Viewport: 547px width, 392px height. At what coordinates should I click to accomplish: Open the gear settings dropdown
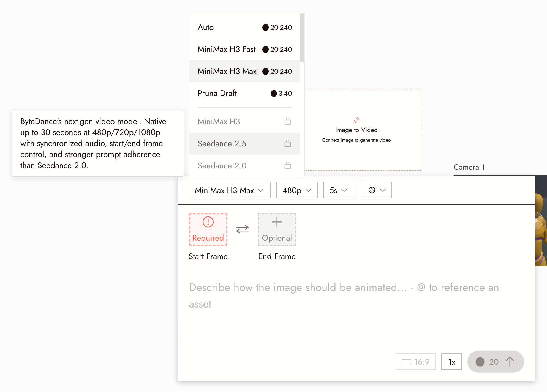(377, 190)
